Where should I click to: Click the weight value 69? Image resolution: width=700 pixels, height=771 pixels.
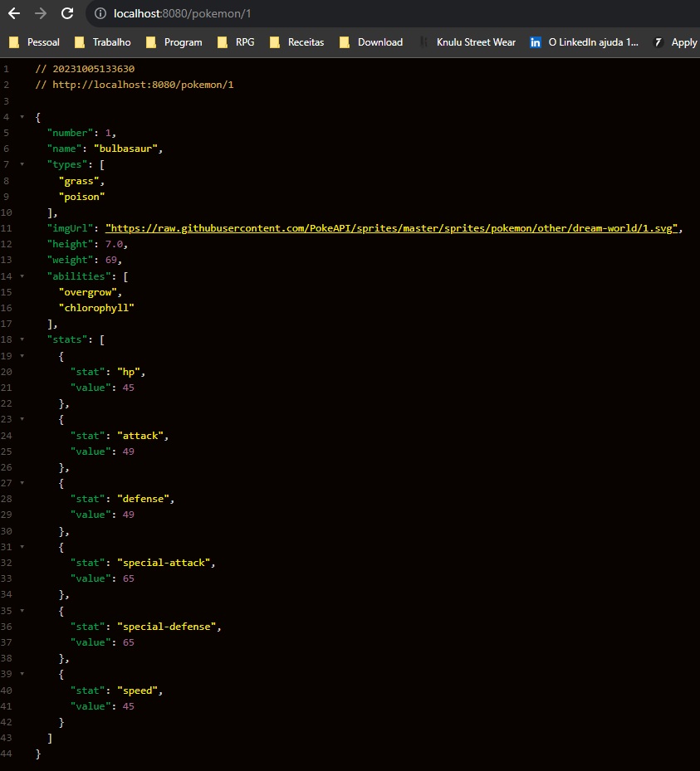tap(110, 260)
